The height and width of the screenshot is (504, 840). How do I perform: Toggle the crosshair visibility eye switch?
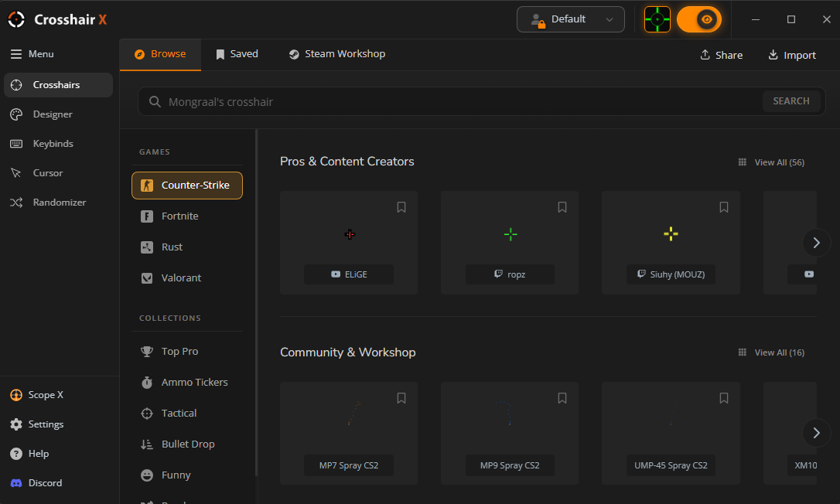(x=698, y=19)
